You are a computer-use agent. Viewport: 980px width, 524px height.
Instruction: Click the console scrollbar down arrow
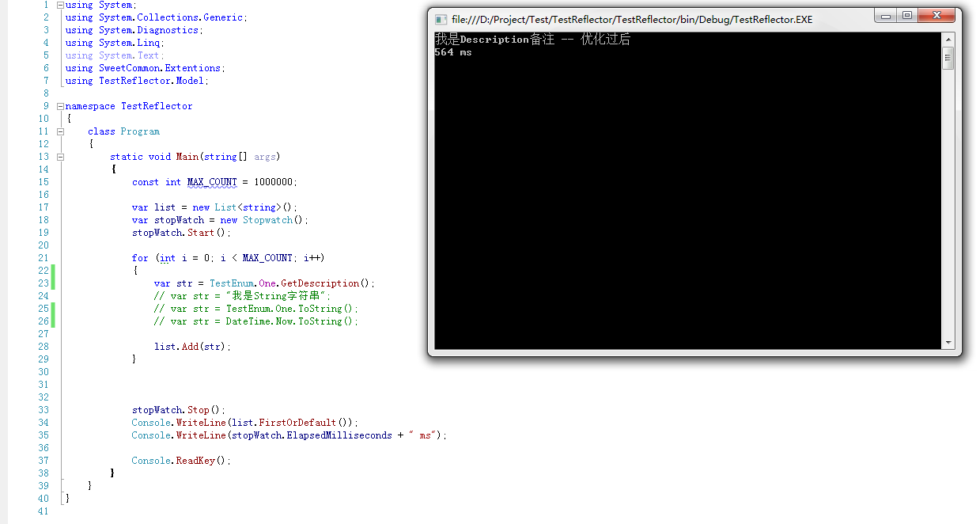pyautogui.click(x=948, y=343)
